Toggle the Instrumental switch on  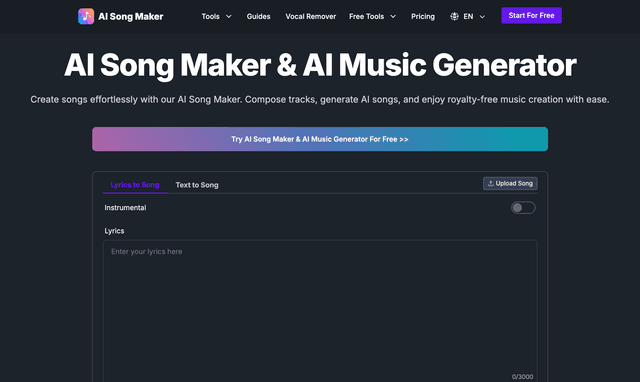[523, 208]
